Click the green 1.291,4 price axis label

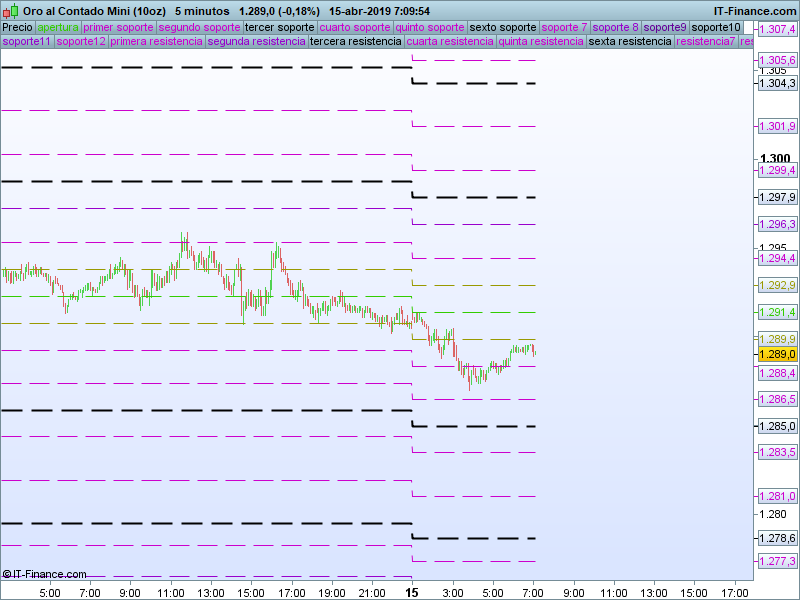coord(777,313)
